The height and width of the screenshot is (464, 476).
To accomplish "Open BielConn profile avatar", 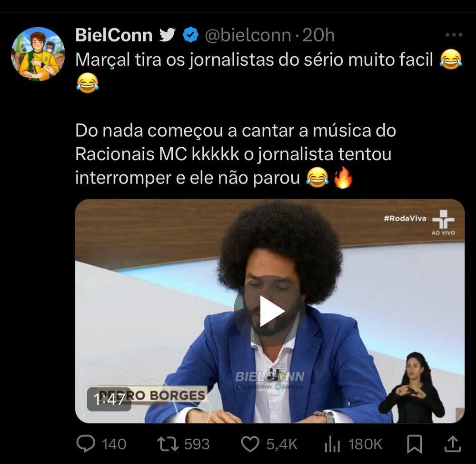I will 38,54.
